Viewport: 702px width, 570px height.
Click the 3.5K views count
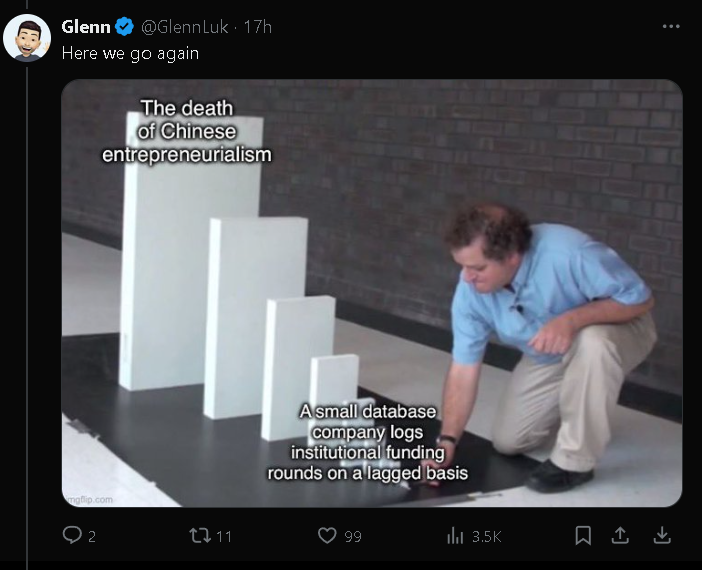coord(486,537)
